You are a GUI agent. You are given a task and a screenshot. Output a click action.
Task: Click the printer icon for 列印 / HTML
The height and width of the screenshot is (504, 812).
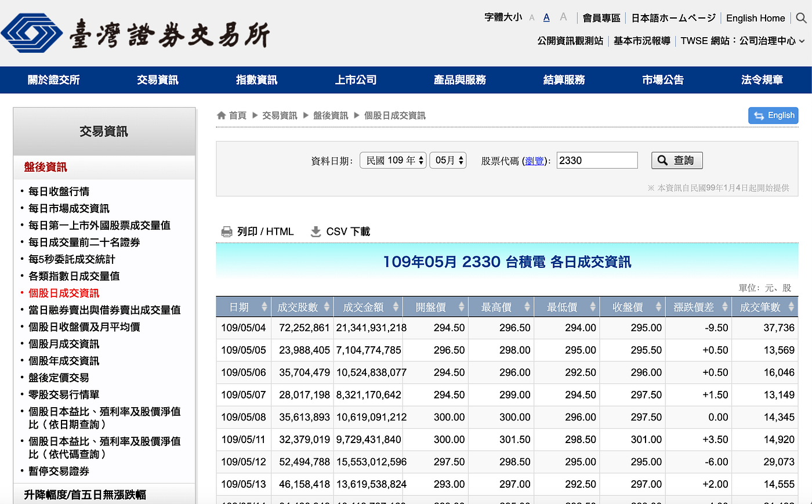tap(227, 232)
